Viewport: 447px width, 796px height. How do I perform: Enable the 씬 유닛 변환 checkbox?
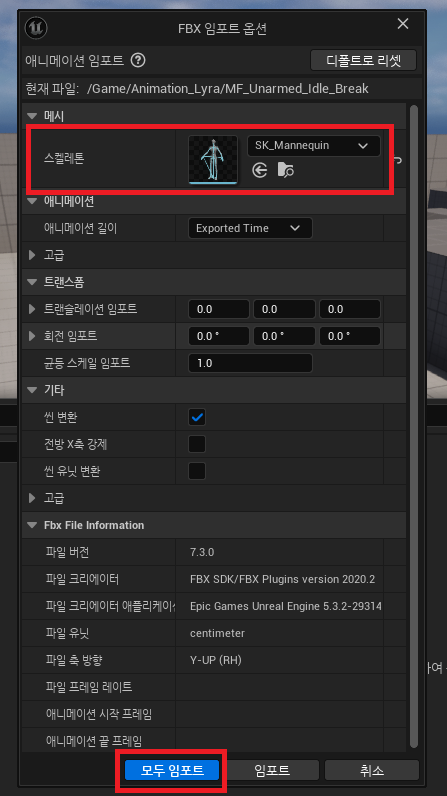197,471
